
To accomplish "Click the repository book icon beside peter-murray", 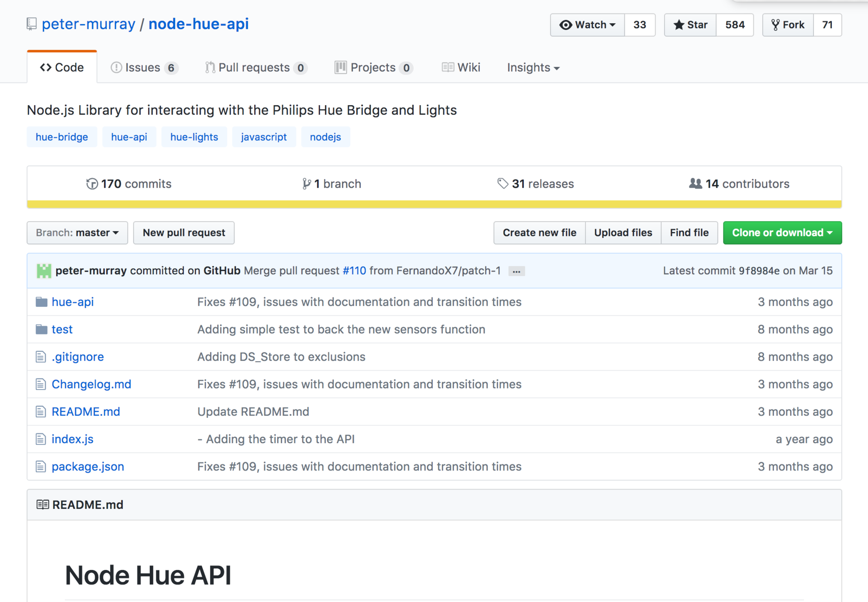I will click(x=31, y=24).
